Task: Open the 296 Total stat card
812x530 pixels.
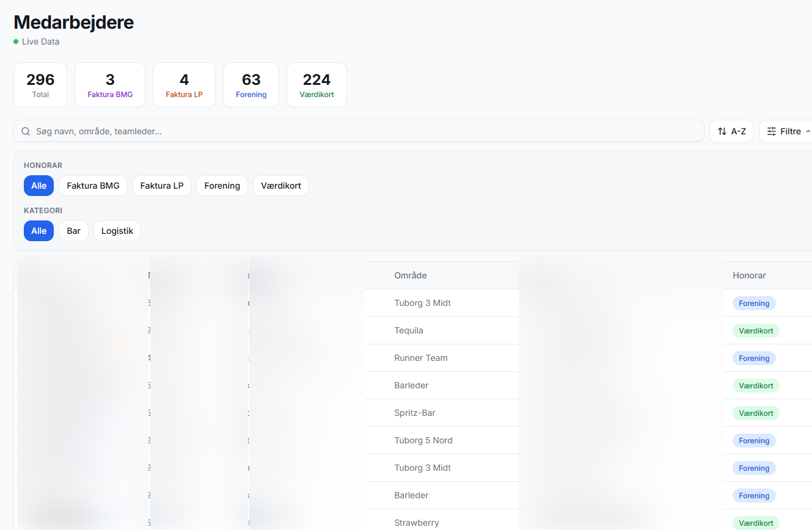Action: tap(40, 85)
